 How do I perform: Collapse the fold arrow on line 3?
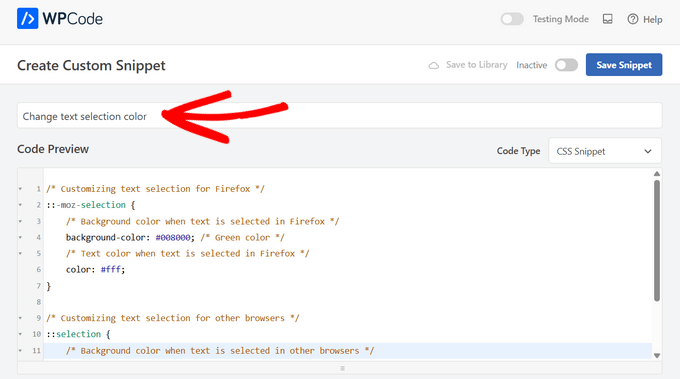click(x=20, y=221)
